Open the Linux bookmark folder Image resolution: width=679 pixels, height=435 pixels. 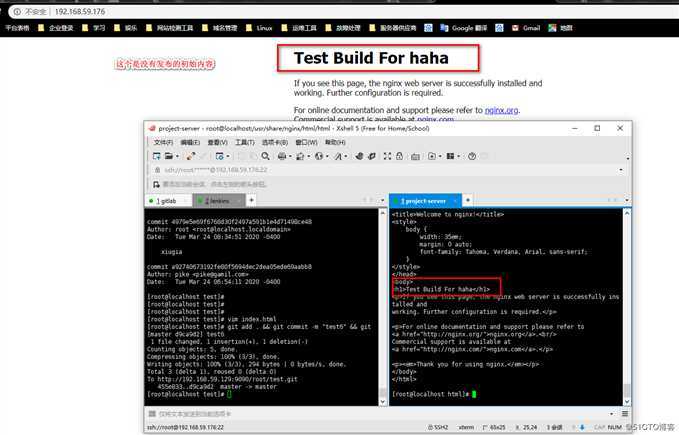click(x=259, y=28)
